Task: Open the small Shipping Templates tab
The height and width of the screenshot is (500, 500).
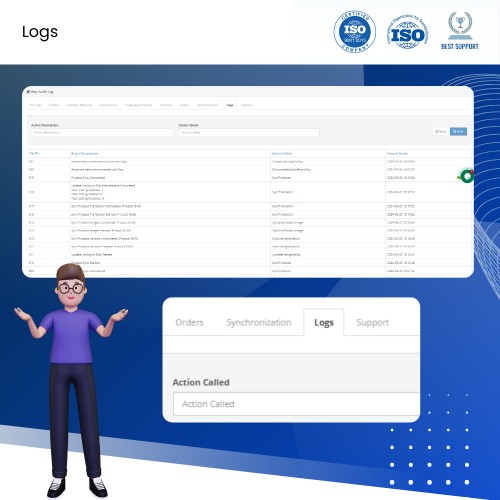Action: click(x=138, y=105)
